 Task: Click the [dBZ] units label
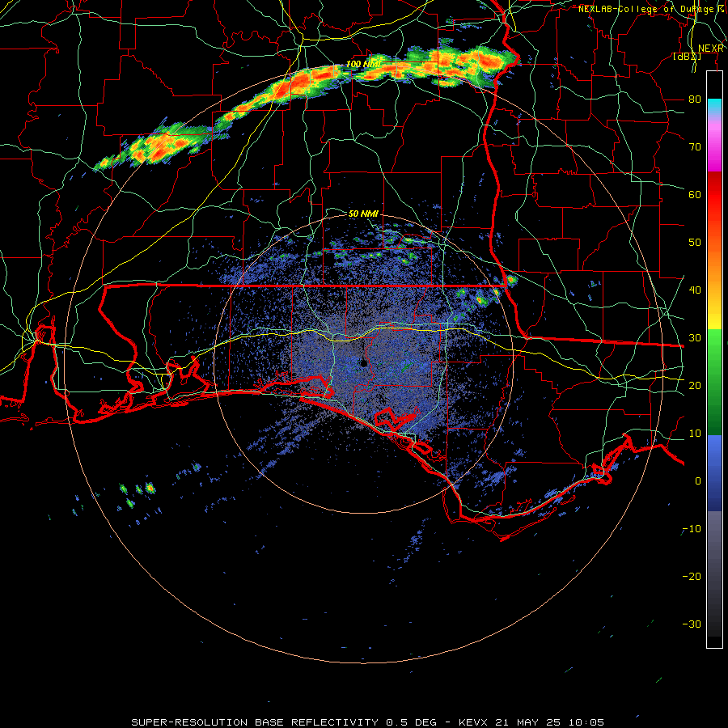click(x=687, y=57)
